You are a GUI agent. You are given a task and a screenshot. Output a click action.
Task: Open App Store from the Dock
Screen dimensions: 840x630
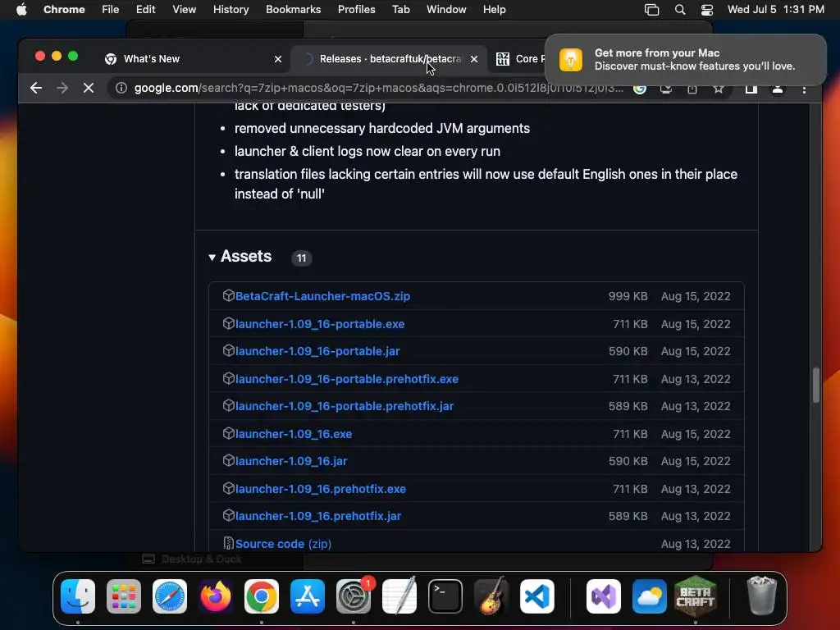pyautogui.click(x=308, y=596)
